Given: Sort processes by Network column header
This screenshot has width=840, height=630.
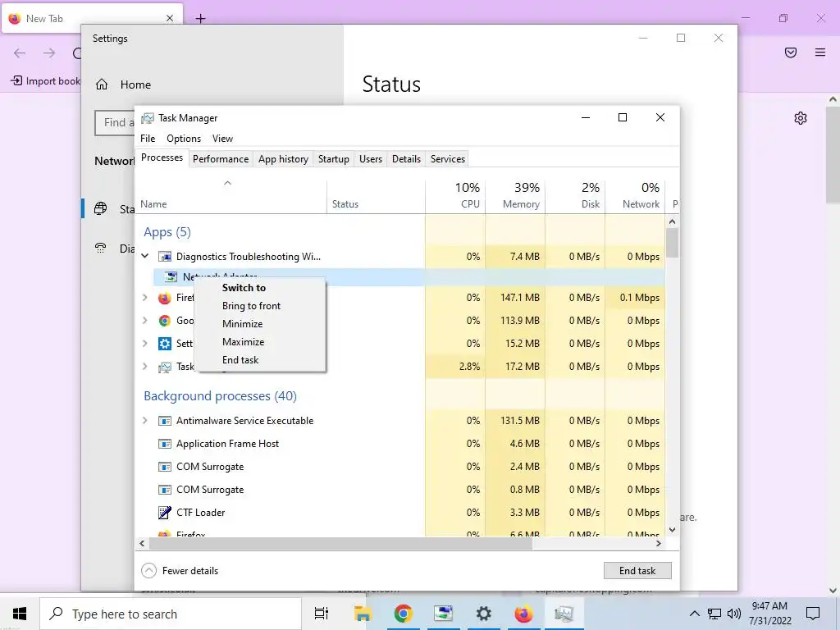Looking at the screenshot, I should pos(635,195).
